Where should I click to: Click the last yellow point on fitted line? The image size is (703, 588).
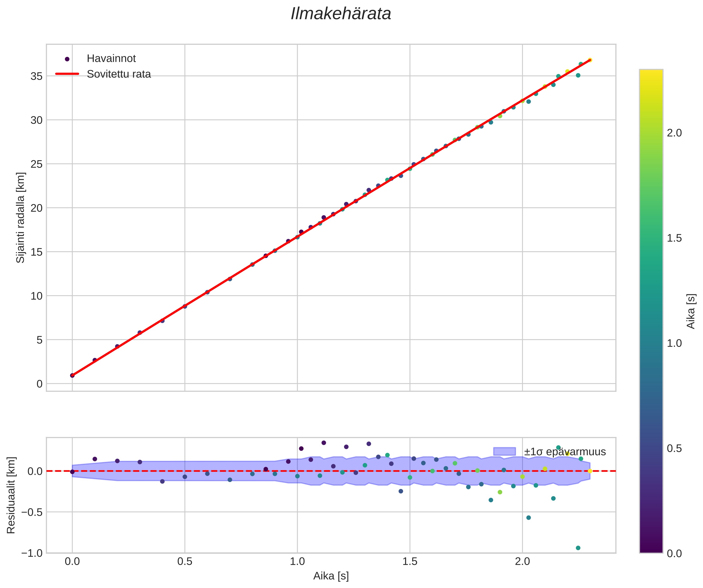pyautogui.click(x=590, y=60)
